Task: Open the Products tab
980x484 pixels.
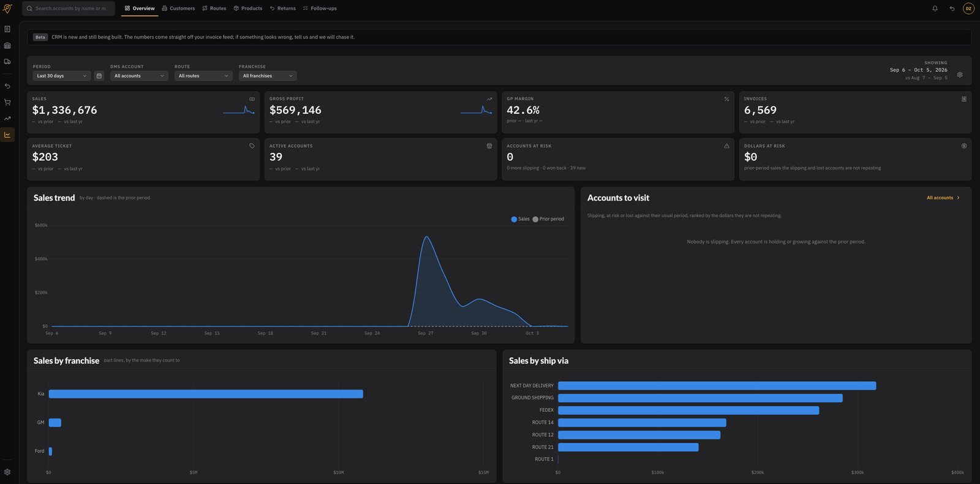Action: point(248,9)
